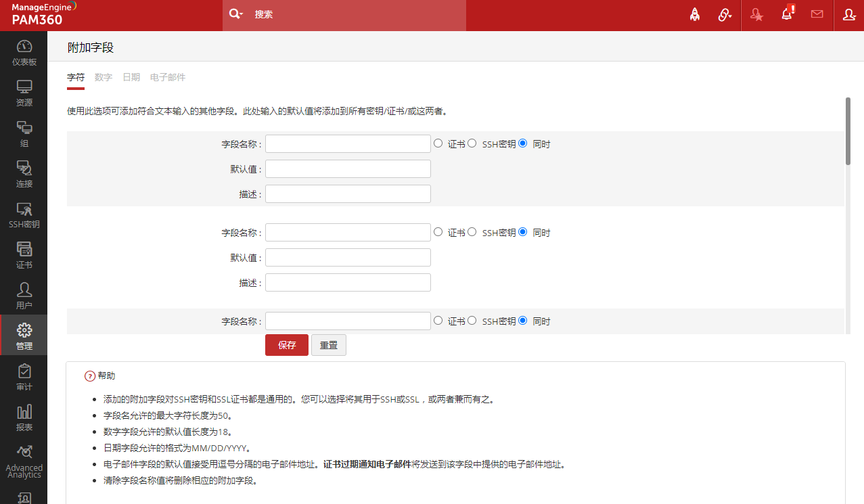Select SSH密钥 radio in the second field block

click(x=472, y=232)
